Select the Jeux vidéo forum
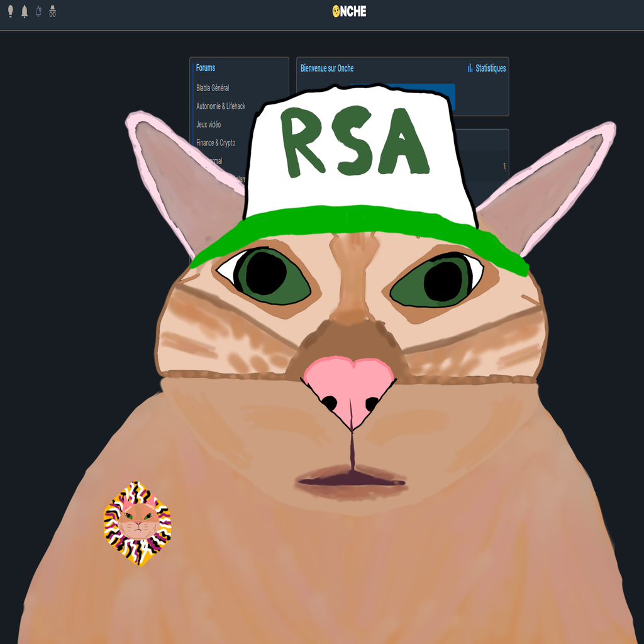 (x=208, y=125)
